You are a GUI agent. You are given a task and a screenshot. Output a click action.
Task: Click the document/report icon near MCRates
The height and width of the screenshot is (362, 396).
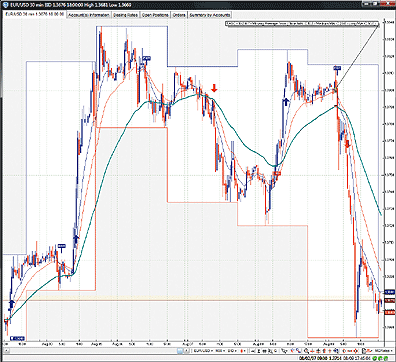(364, 351)
